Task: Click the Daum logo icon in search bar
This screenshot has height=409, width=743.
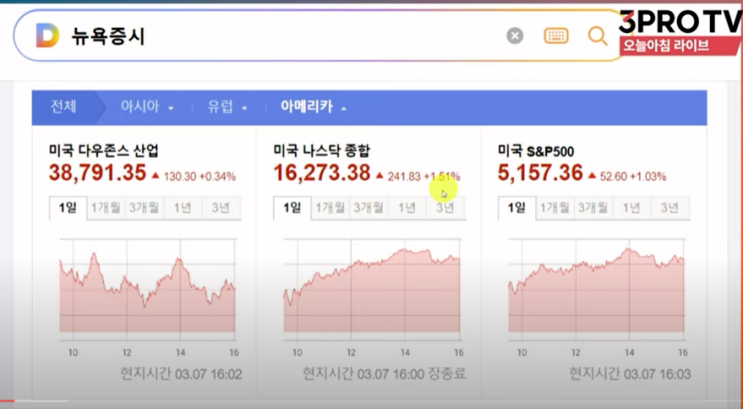Action: pos(47,36)
